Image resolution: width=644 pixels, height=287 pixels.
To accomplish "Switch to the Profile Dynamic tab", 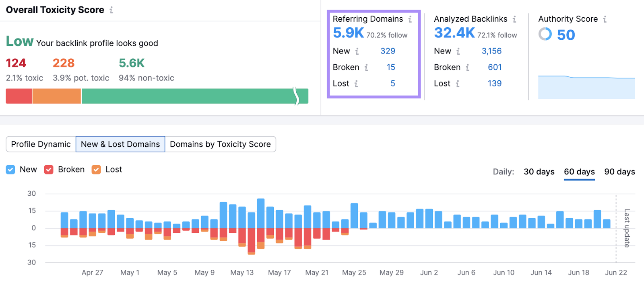I will [41, 144].
